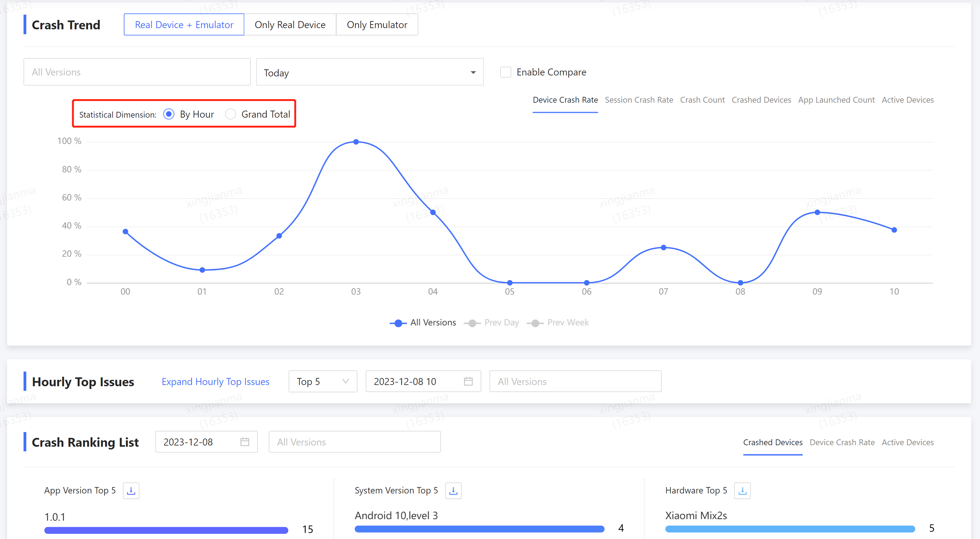Click the Android 10,level 3 bar
This screenshot has width=980, height=539.
pos(479,529)
